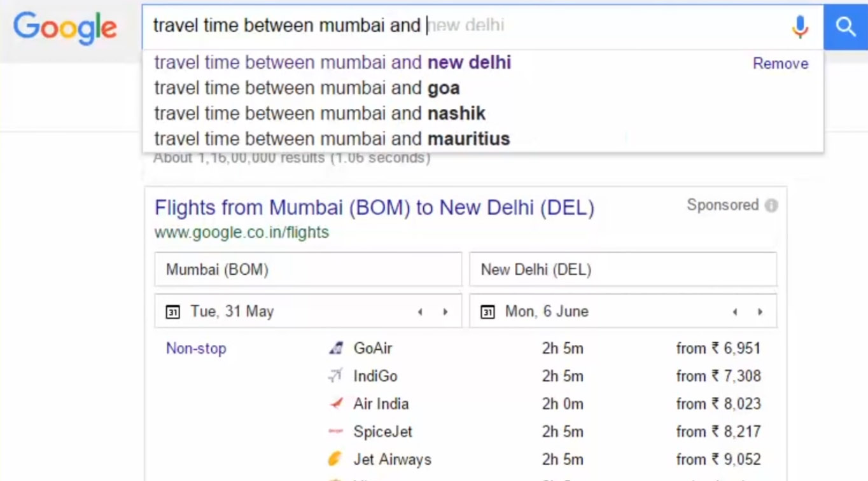This screenshot has height=481, width=868.
Task: Click the Jet Airways airline logo
Action: (x=335, y=459)
